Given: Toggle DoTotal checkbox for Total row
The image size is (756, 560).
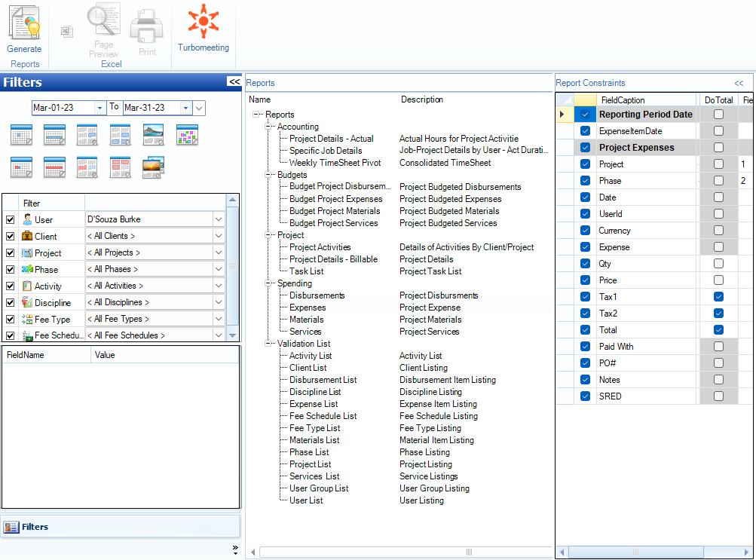Looking at the screenshot, I should (718, 329).
